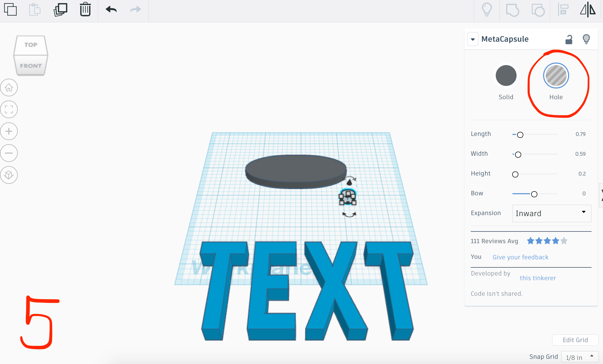Go to home view
Image resolution: width=603 pixels, height=364 pixels.
pos(9,87)
